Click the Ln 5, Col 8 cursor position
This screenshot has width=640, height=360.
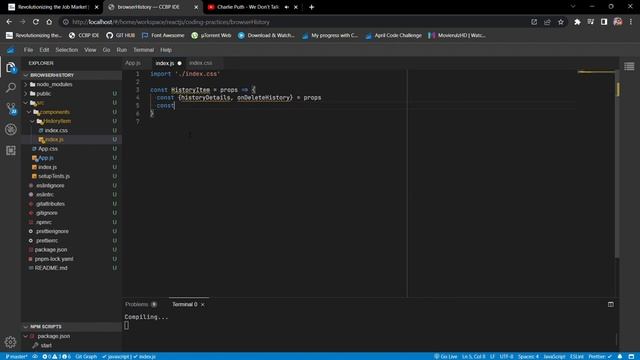coord(473,356)
